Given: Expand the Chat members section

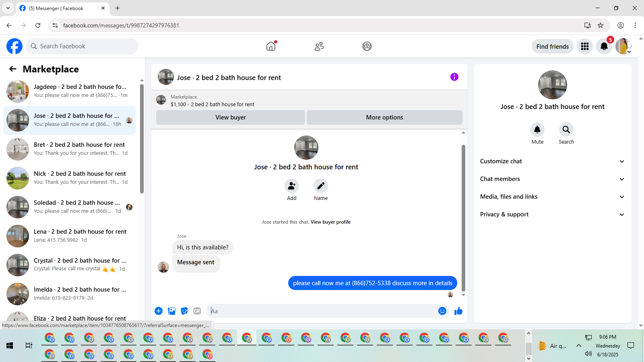Looking at the screenshot, I should (x=552, y=179).
